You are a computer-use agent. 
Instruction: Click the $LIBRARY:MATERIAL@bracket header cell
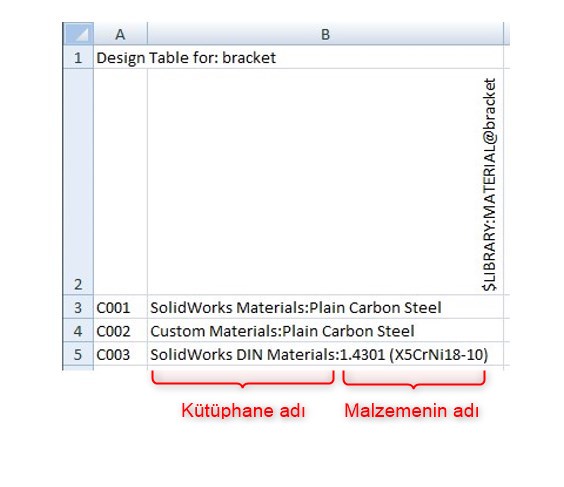[325, 182]
